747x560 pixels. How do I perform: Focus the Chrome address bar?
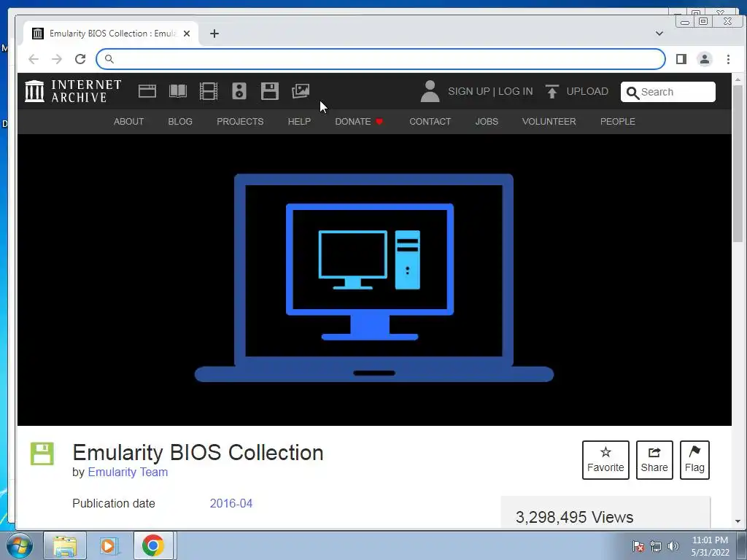(381, 59)
